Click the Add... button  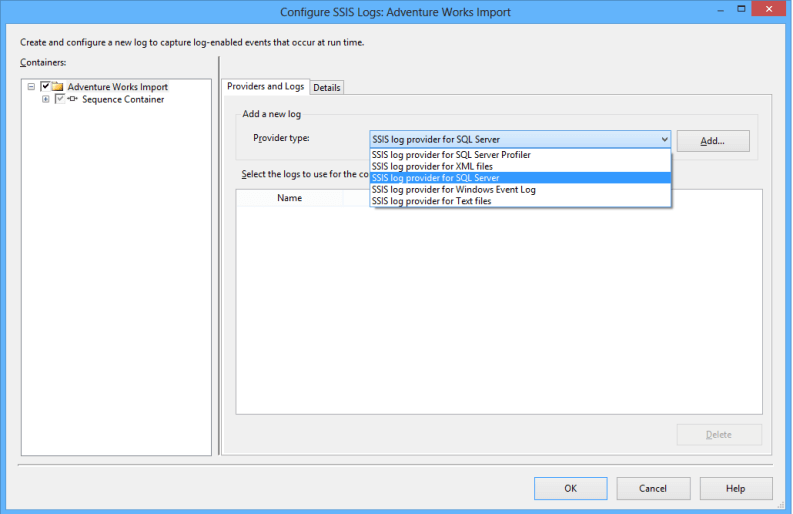(x=713, y=141)
